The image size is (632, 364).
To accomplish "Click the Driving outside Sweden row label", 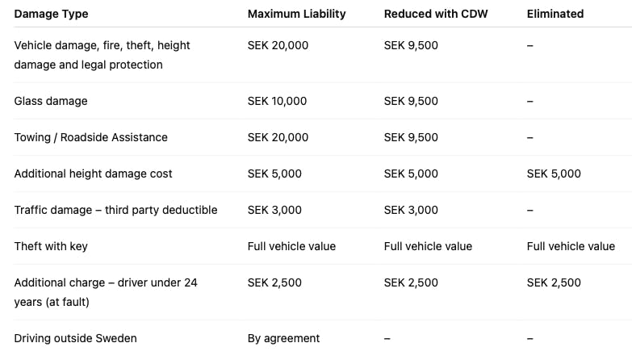I will click(x=75, y=338).
